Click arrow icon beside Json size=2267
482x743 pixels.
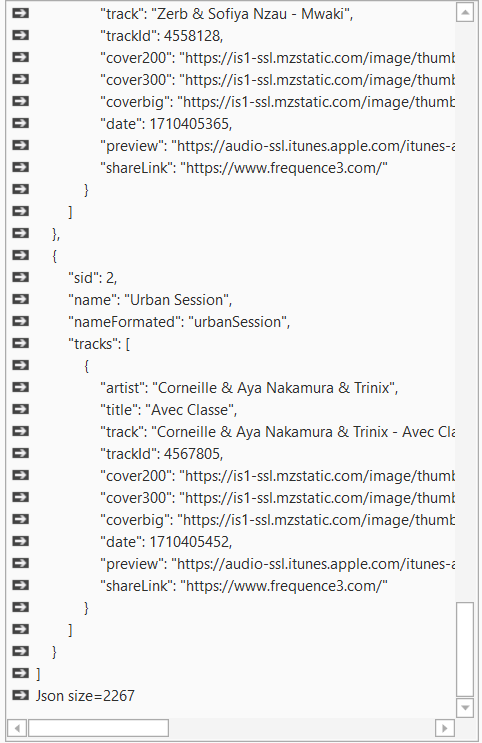point(20,695)
